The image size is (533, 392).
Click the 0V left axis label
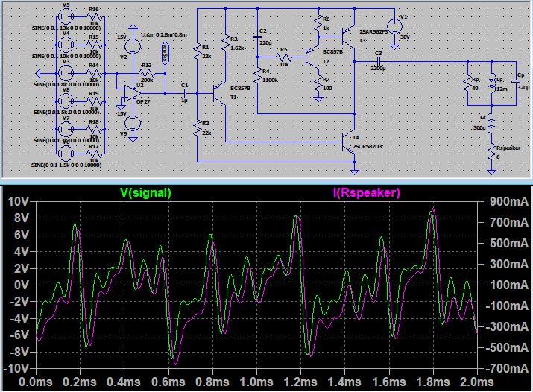click(22, 285)
